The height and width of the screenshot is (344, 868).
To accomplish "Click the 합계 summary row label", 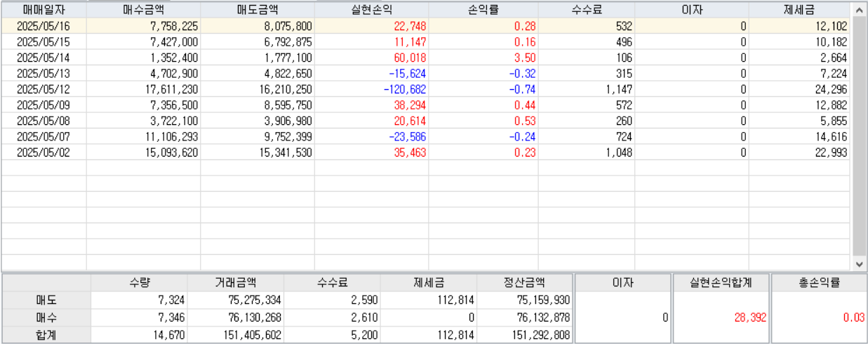I will pyautogui.click(x=46, y=335).
